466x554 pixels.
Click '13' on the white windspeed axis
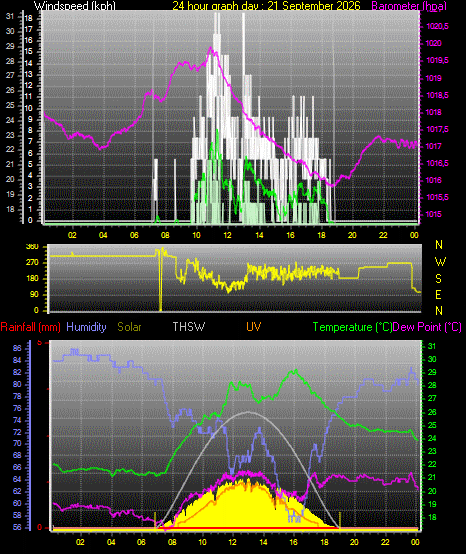[28, 74]
